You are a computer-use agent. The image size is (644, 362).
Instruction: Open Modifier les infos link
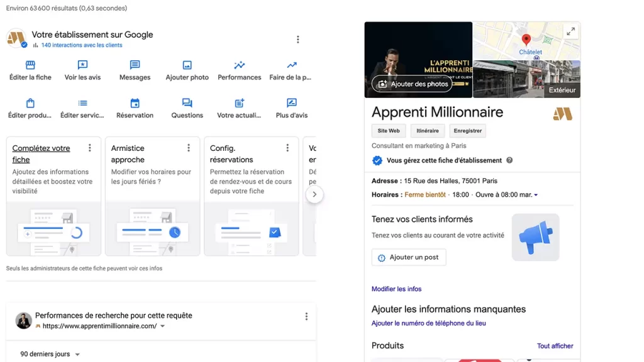(x=396, y=289)
